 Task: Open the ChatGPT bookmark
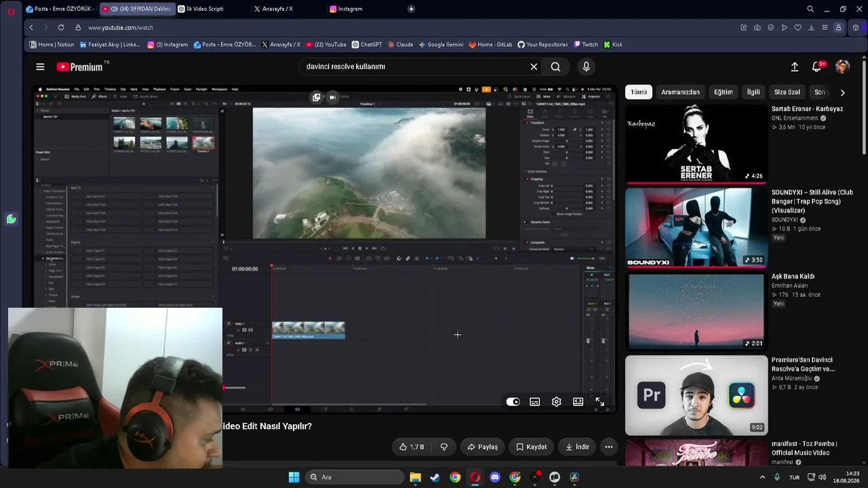point(367,45)
